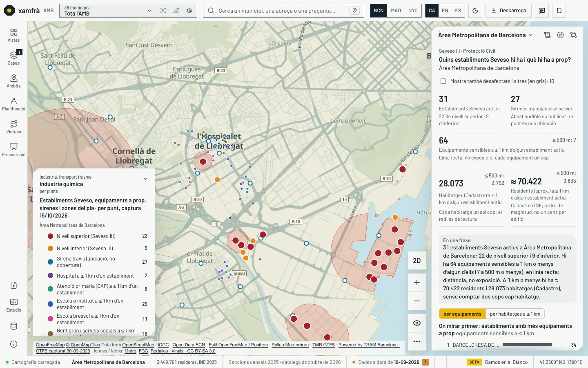Open the map more-options ellipsis button
Image resolution: width=588 pixels, height=368 pixels.
tap(416, 341)
